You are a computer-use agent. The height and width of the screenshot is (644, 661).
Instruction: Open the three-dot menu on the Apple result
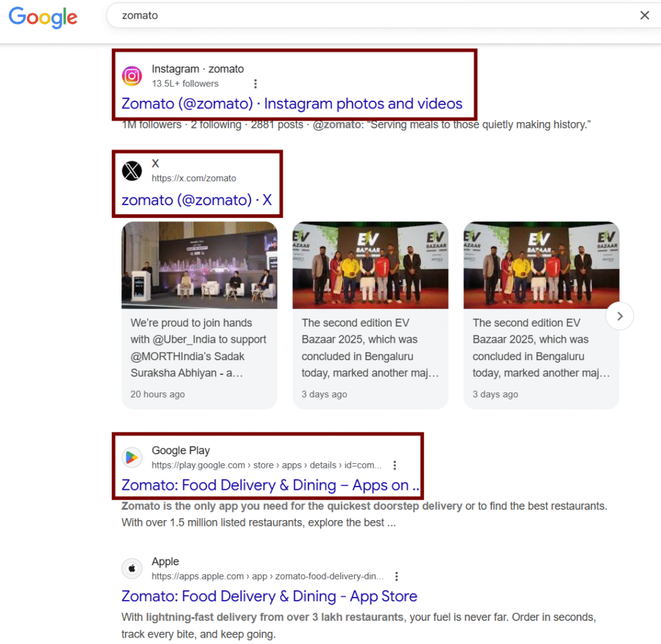click(x=396, y=576)
